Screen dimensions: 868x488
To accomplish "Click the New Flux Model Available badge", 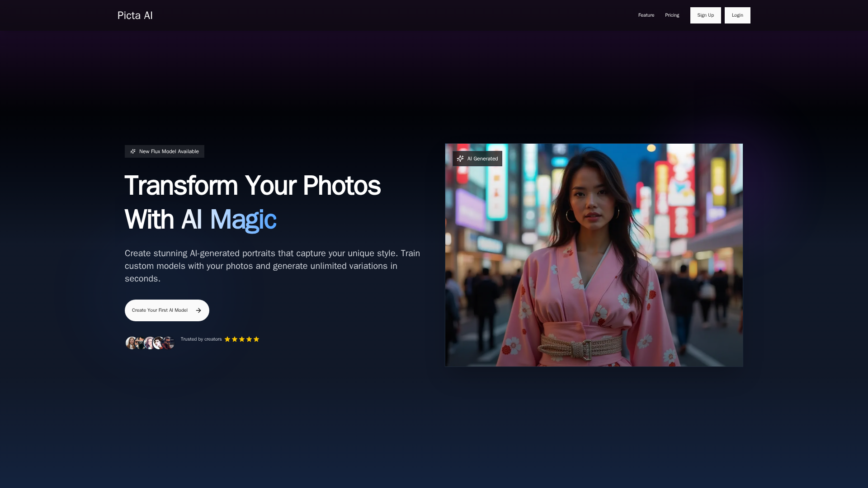I will point(164,151).
